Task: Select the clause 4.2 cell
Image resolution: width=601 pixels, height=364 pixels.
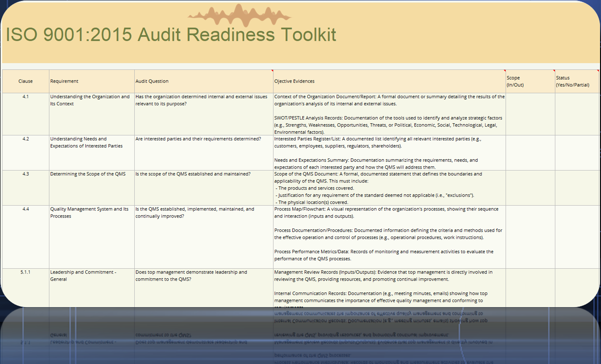Action: coord(26,139)
